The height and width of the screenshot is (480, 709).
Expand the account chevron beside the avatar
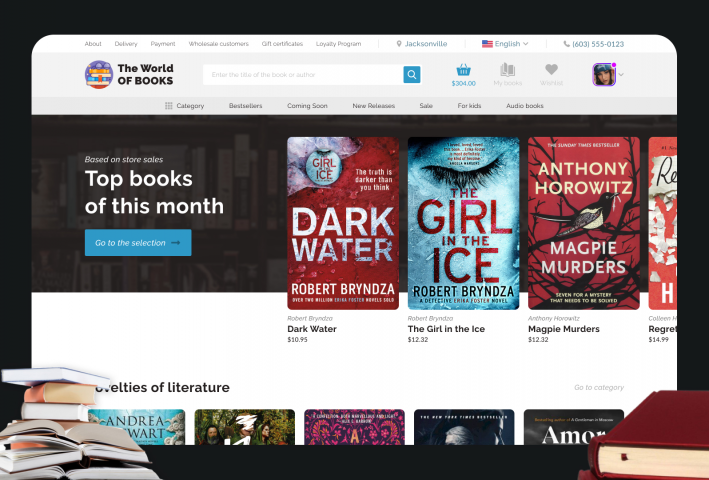tap(621, 75)
